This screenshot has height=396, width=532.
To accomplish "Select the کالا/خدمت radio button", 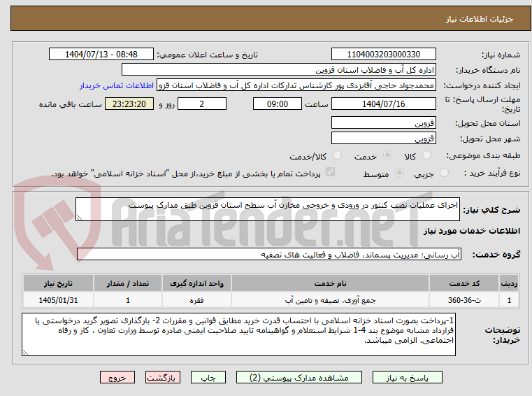I will [x=337, y=155].
